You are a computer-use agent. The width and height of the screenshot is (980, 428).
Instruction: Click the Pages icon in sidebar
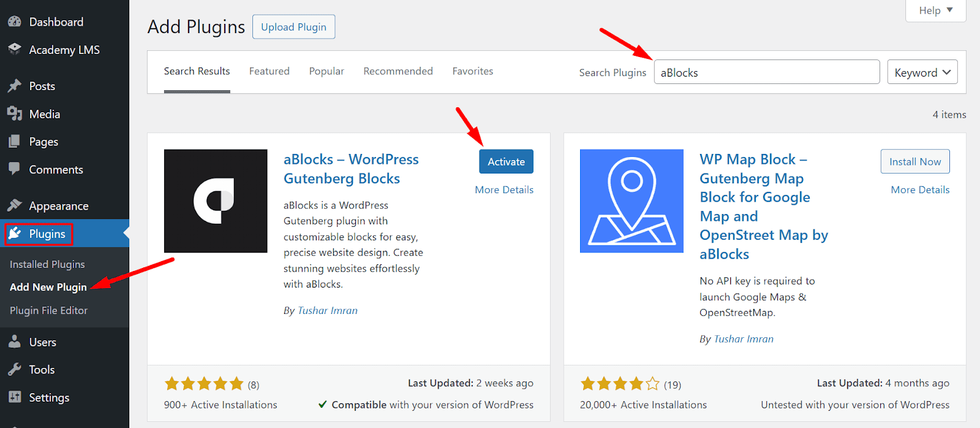click(x=15, y=142)
